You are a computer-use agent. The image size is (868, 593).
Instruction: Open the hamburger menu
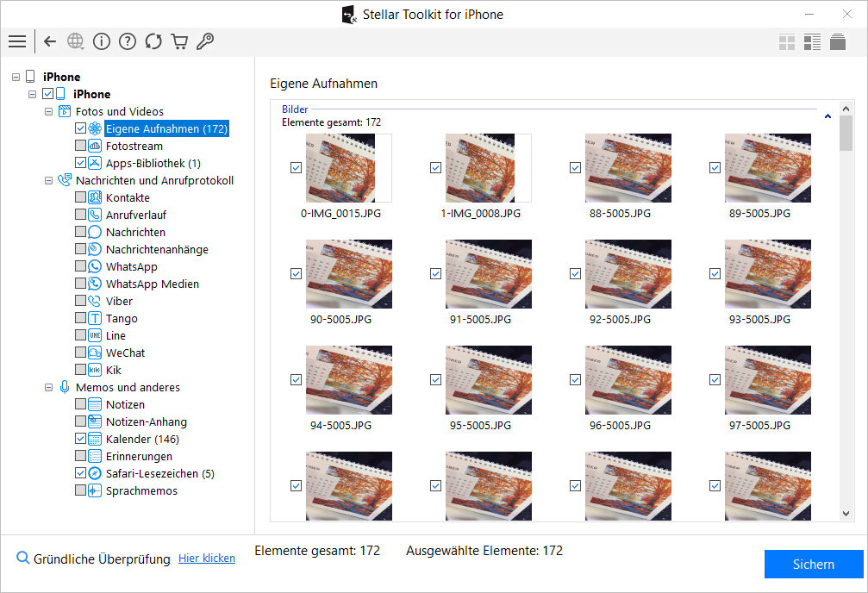tap(17, 41)
